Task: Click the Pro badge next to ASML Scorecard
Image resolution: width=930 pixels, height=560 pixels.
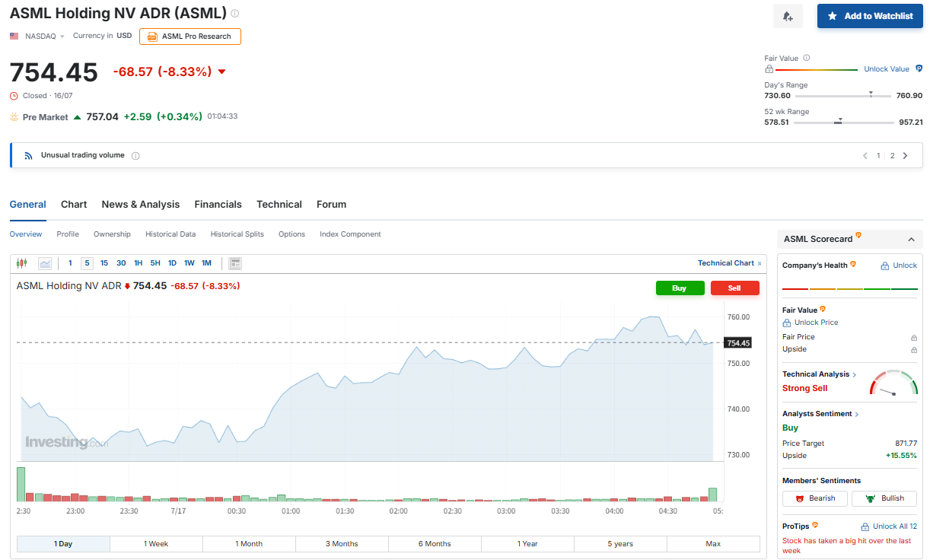Action: click(858, 236)
